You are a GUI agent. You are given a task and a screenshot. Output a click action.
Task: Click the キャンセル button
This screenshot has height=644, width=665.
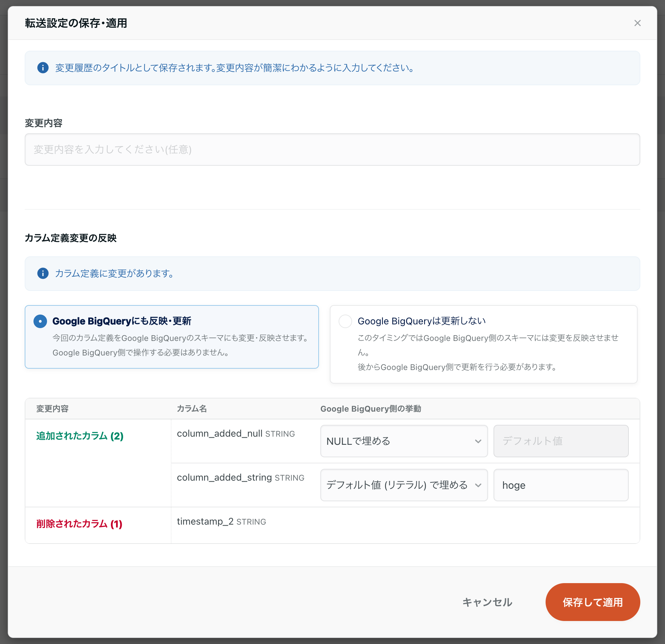[487, 602]
